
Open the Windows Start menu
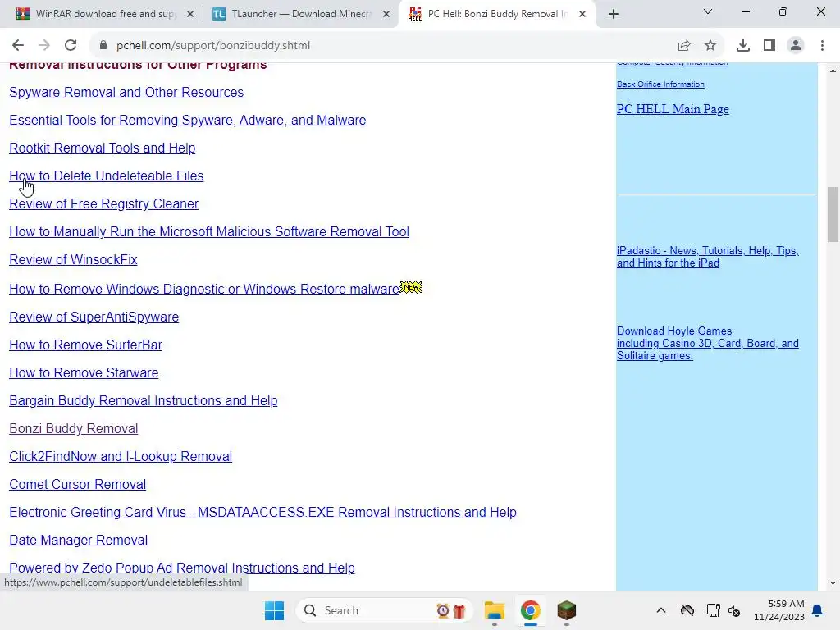tap(274, 610)
